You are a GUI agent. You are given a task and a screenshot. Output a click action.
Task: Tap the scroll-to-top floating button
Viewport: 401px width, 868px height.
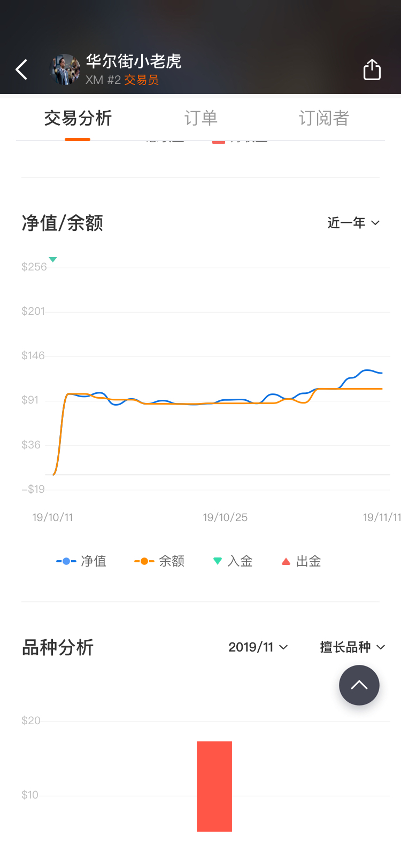click(x=359, y=685)
